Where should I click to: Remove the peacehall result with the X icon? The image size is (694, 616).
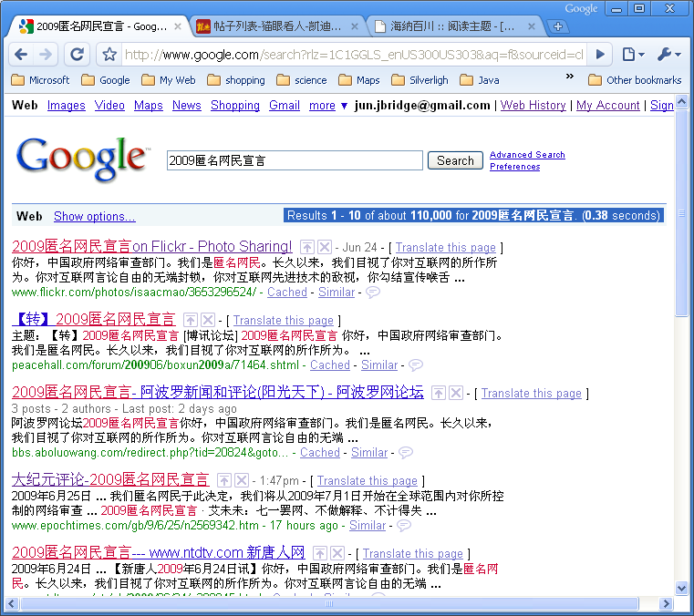click(208, 320)
